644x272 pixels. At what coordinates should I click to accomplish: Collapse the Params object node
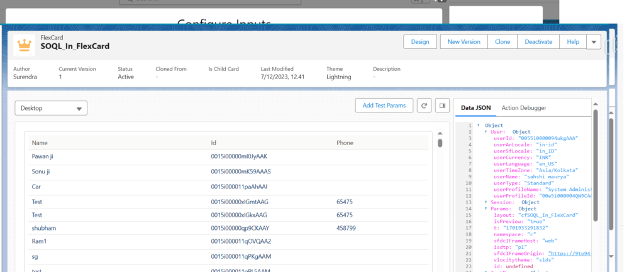[x=486, y=209]
